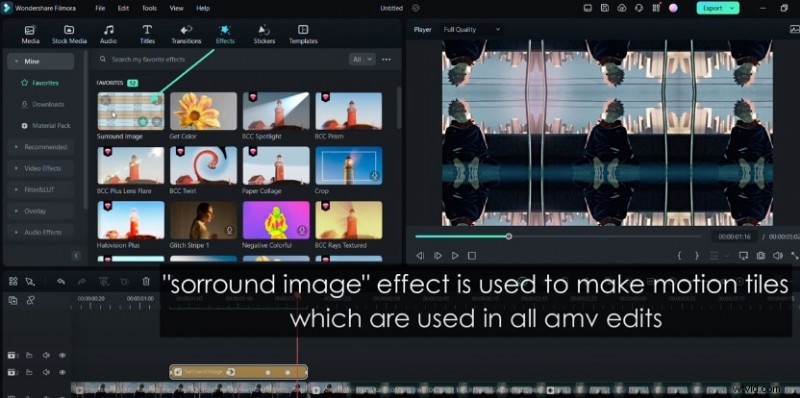
Task: Delete the selected clip with the trash icon
Action: click(x=146, y=281)
